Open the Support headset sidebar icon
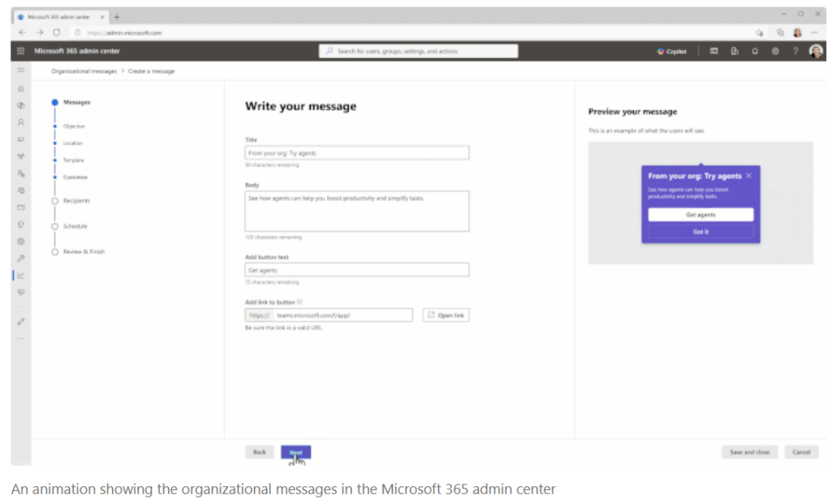This screenshot has height=504, width=831. click(x=20, y=224)
